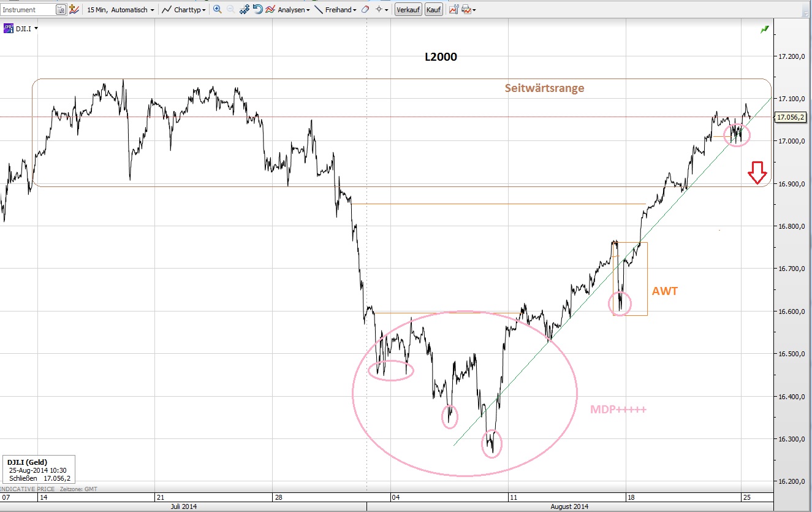Image resolution: width=812 pixels, height=512 pixels.
Task: Open the Analysen menu
Action: tap(294, 9)
